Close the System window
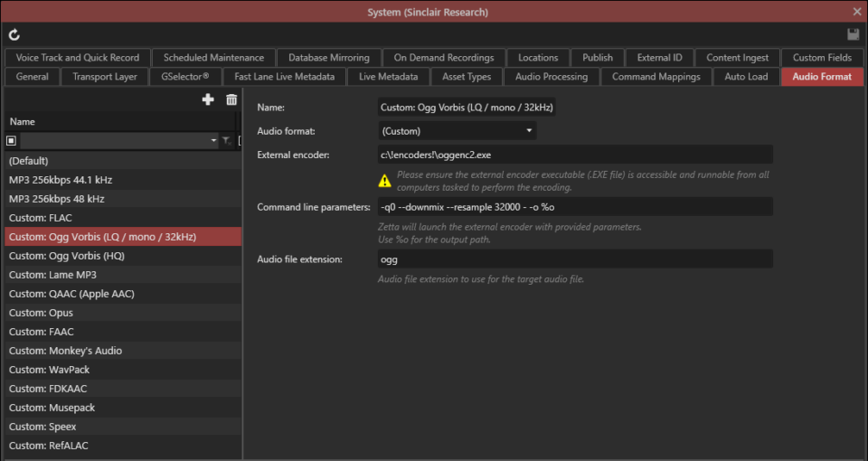 pyautogui.click(x=857, y=12)
